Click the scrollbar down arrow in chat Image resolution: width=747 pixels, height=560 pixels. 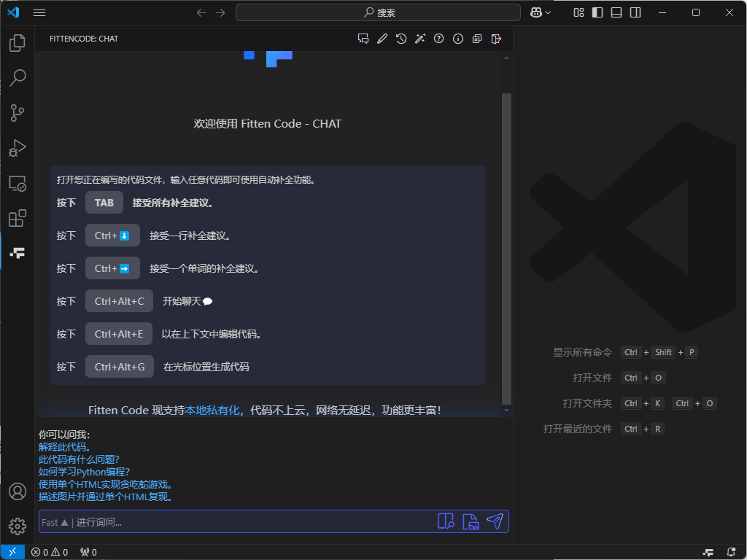[506, 411]
